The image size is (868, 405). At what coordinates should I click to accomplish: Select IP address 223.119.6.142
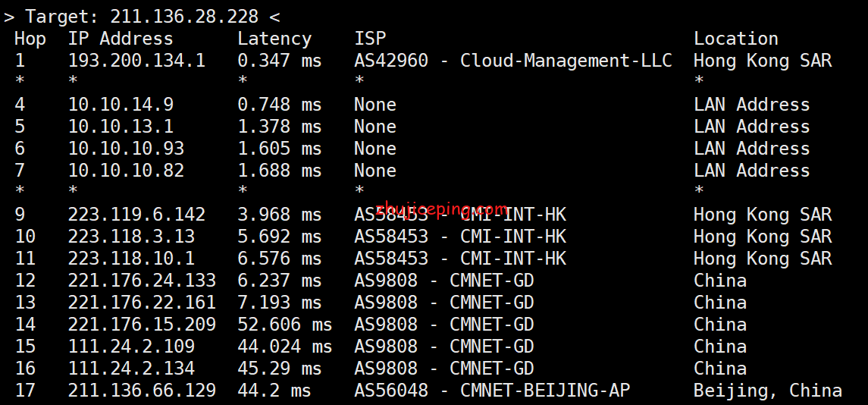click(x=136, y=215)
